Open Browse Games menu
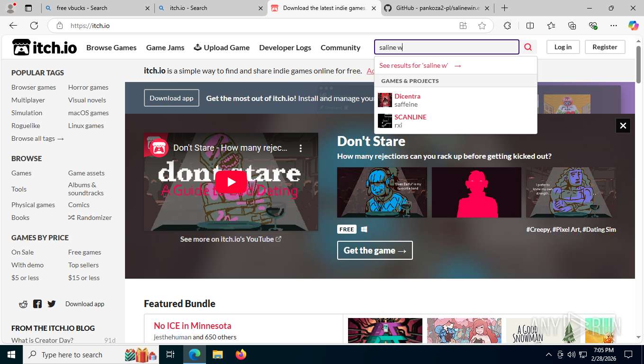The height and width of the screenshot is (364, 644). pyautogui.click(x=111, y=47)
